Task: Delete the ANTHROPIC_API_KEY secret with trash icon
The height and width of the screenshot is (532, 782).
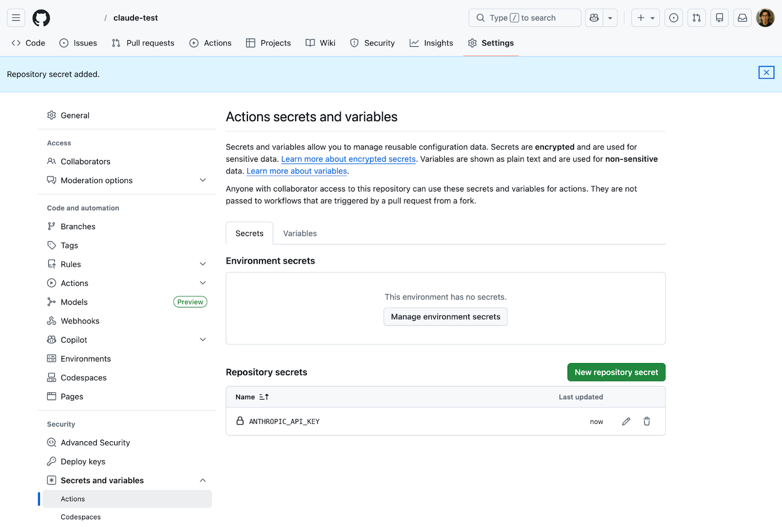Action: [x=647, y=422]
